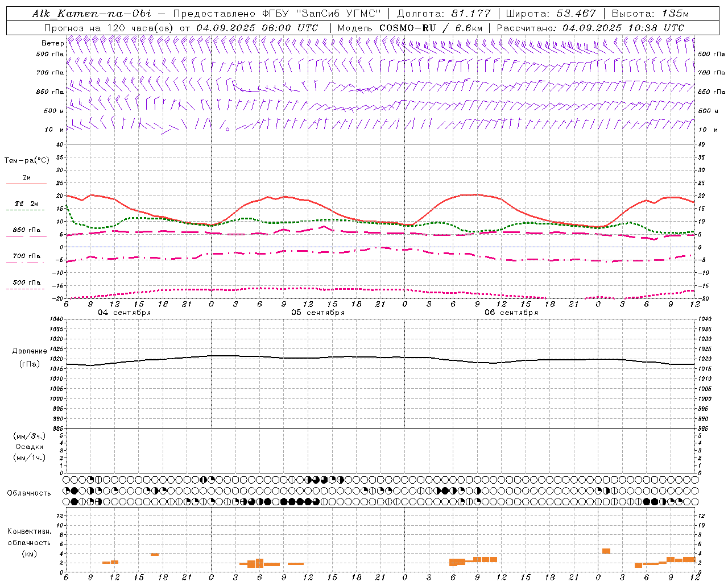The width and height of the screenshot is (728, 582).
Task: Select the longitude value 81.177
Action: 471,14
